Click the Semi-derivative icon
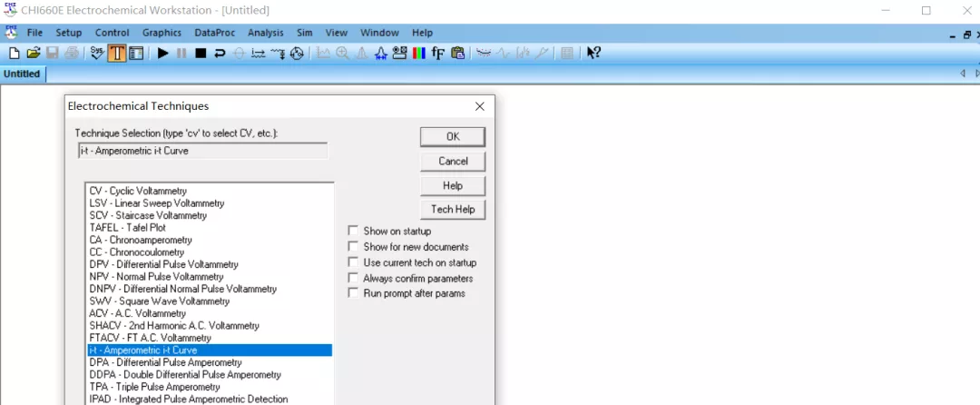The height and width of the screenshot is (405, 980). 523,54
